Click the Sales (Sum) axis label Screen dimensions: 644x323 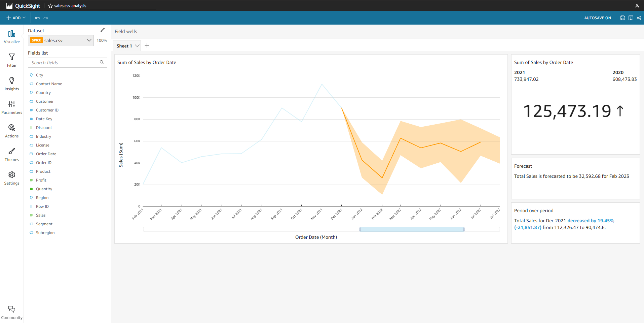click(x=121, y=155)
